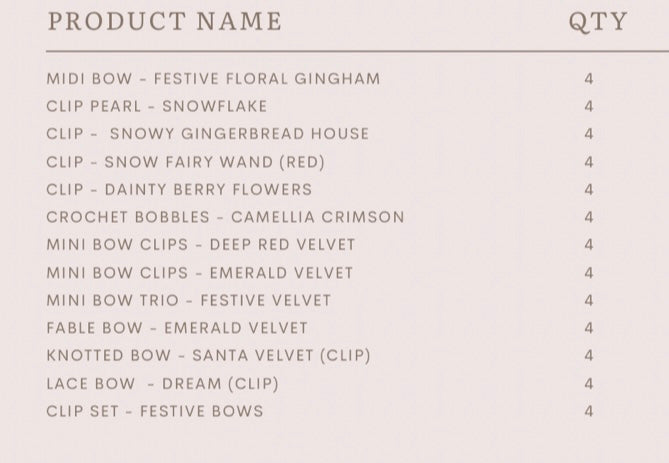Select the quantity for Lace Bow - Dream
The height and width of the screenshot is (463, 669).
point(589,384)
